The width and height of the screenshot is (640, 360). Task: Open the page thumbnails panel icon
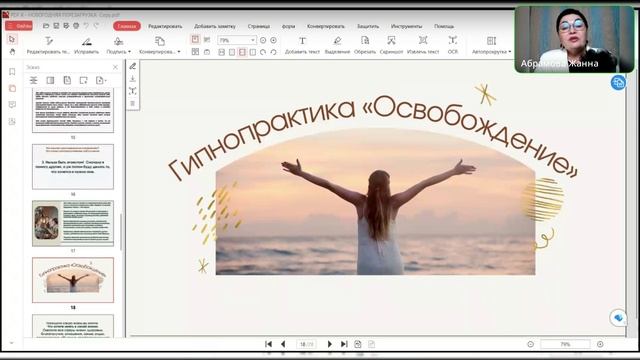click(x=12, y=88)
